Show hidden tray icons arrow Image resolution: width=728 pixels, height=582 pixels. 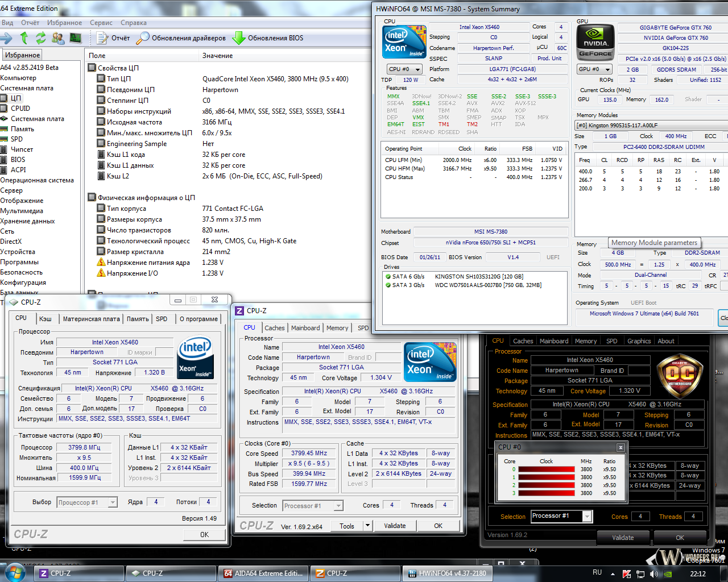(x=612, y=573)
